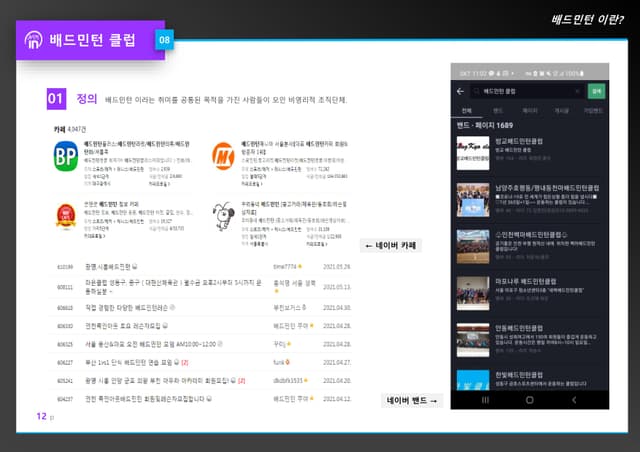Open the 마포나루 배드민턴클럽 band result
This screenshot has height=452, width=640.
coord(529,293)
